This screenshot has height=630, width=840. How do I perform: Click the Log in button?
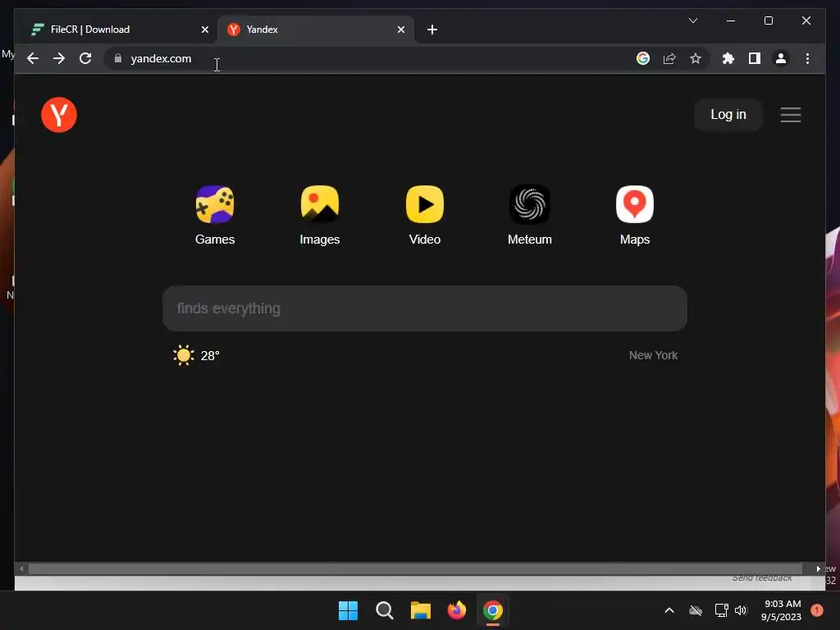tap(728, 115)
